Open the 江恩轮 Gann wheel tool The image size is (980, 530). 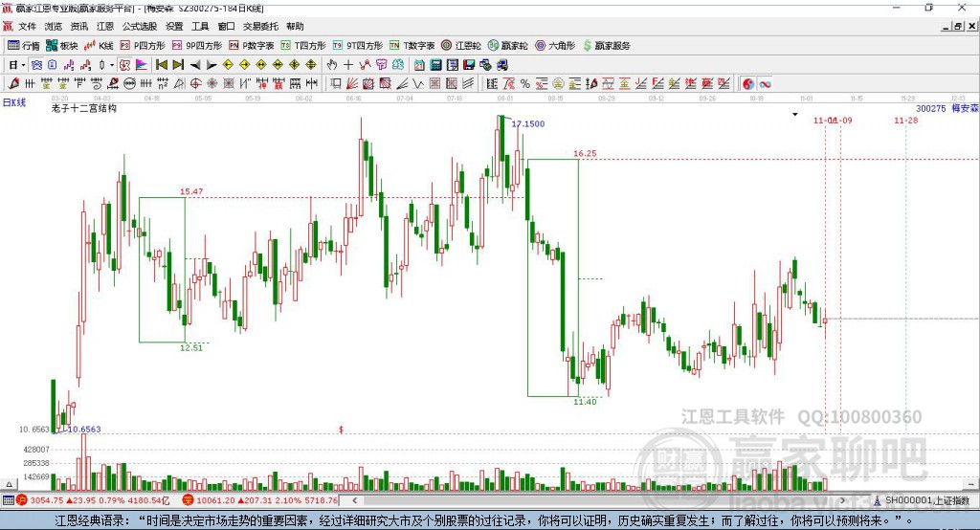(461, 45)
